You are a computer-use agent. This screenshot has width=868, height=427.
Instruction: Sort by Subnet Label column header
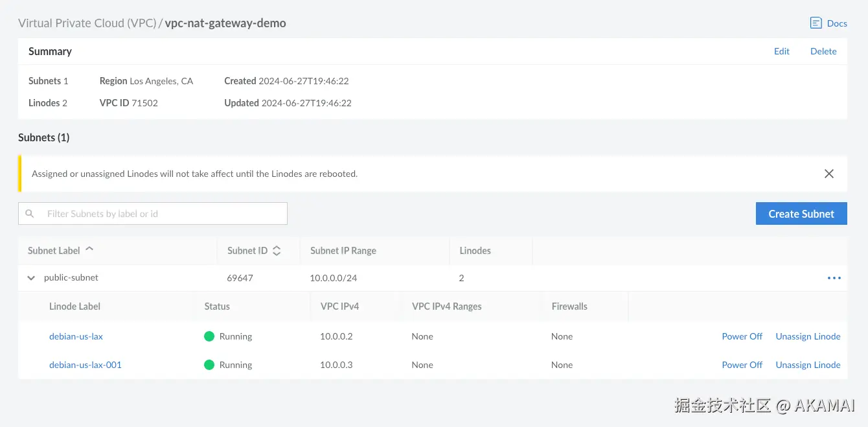pyautogui.click(x=54, y=251)
